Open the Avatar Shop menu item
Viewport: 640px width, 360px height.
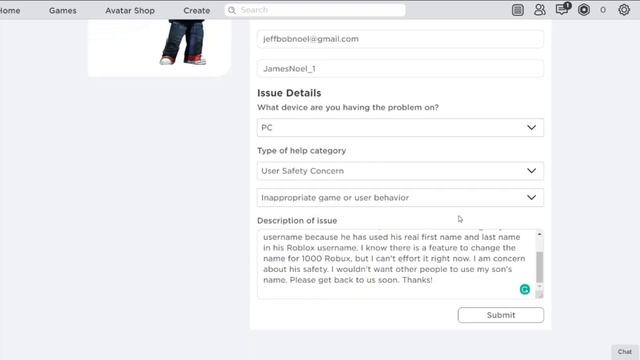[x=130, y=11]
